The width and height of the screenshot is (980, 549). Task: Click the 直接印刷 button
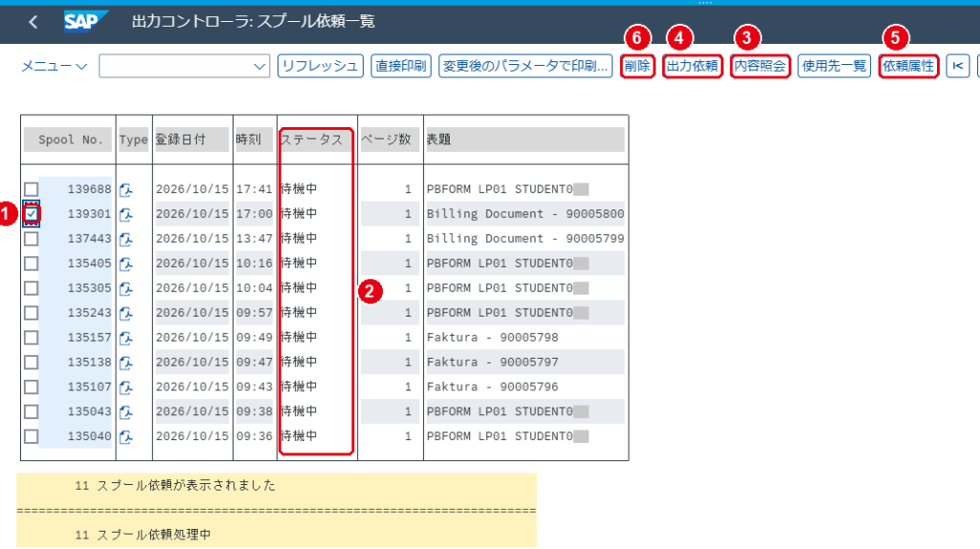click(401, 66)
